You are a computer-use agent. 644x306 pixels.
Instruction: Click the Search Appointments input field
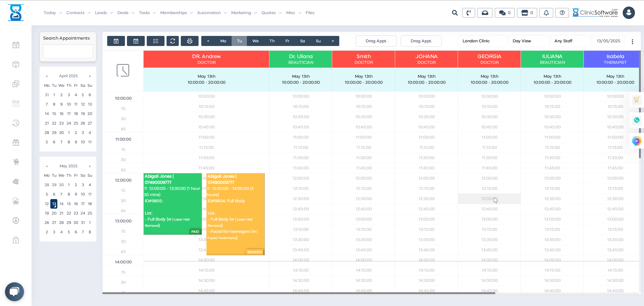click(x=68, y=51)
